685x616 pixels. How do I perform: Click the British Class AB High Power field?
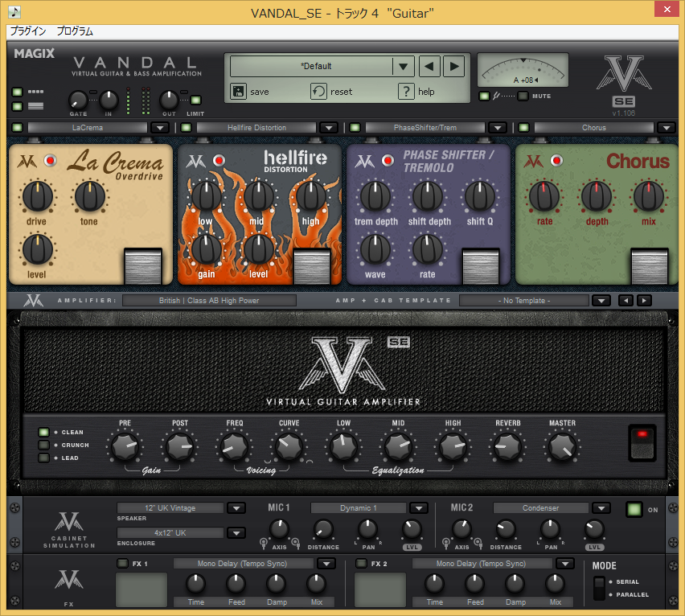pos(209,301)
